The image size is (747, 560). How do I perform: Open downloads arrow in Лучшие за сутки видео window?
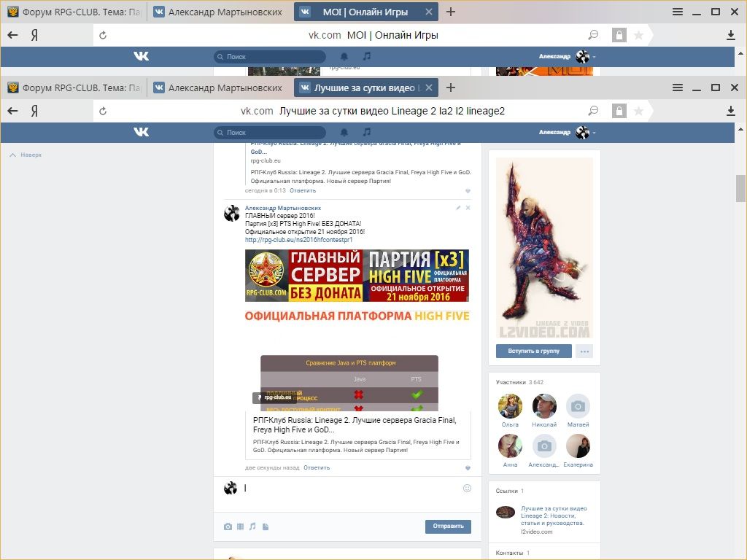coord(731,111)
